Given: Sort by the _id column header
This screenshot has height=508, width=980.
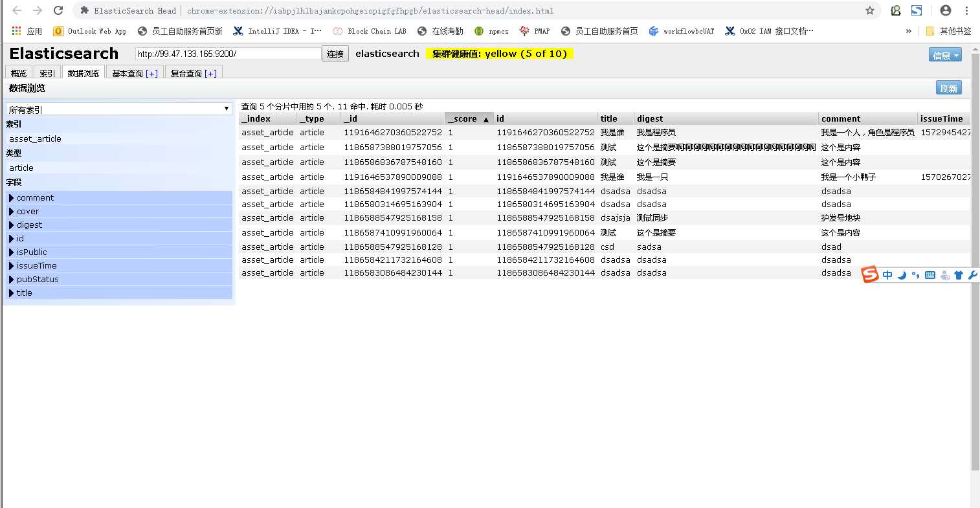Looking at the screenshot, I should [x=393, y=118].
